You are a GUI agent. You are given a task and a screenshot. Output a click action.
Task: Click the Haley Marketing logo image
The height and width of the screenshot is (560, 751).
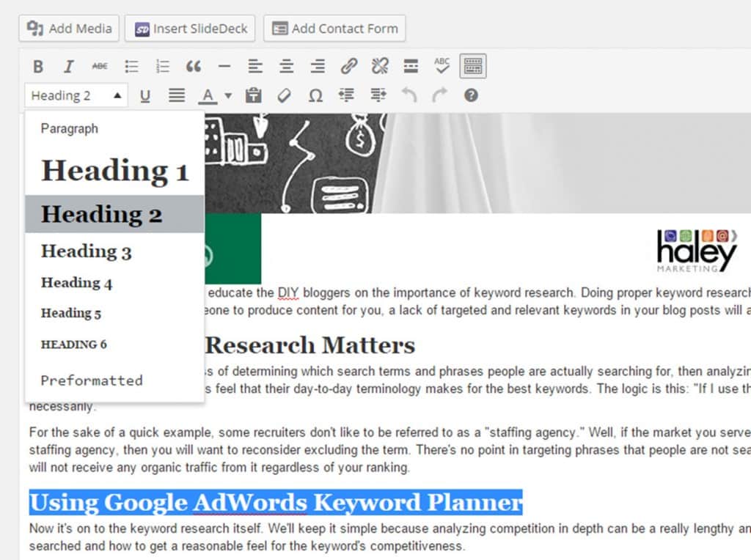pos(697,251)
